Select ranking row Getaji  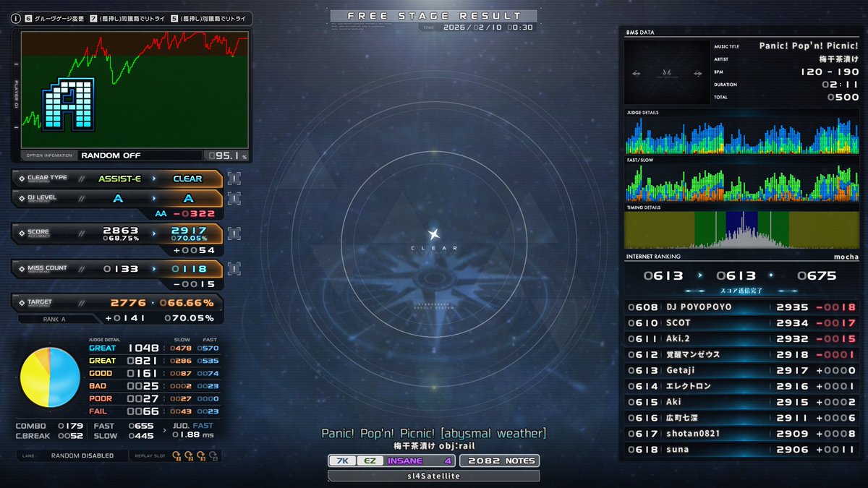(x=741, y=370)
